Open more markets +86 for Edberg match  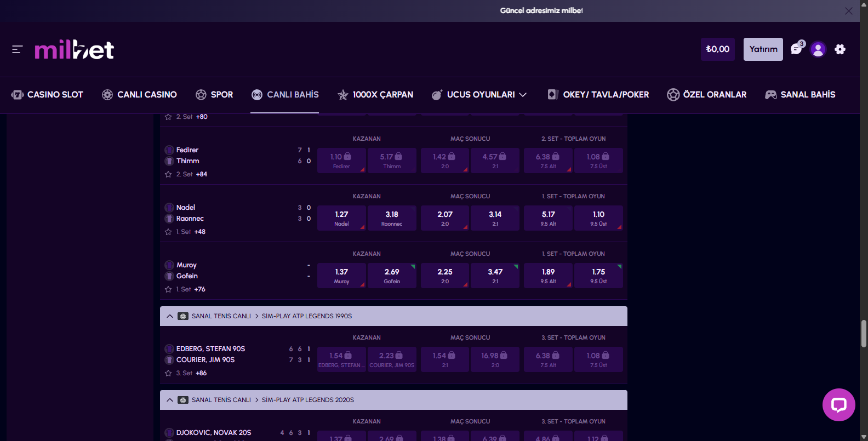point(201,373)
